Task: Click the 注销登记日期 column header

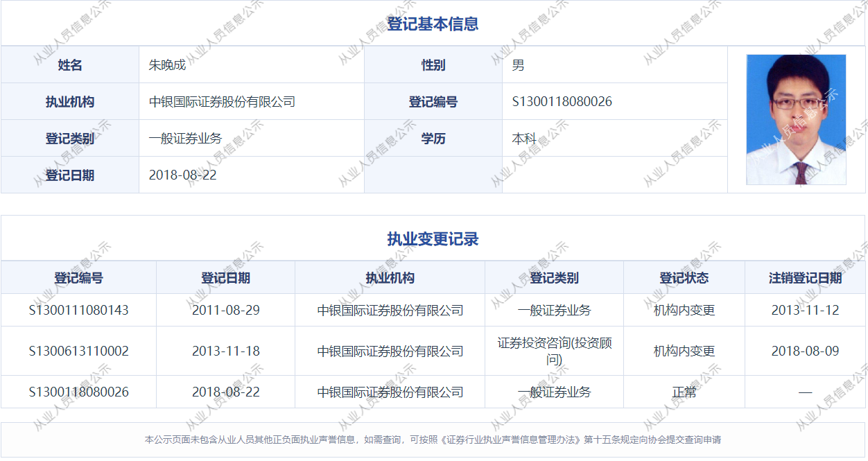Action: [805, 278]
